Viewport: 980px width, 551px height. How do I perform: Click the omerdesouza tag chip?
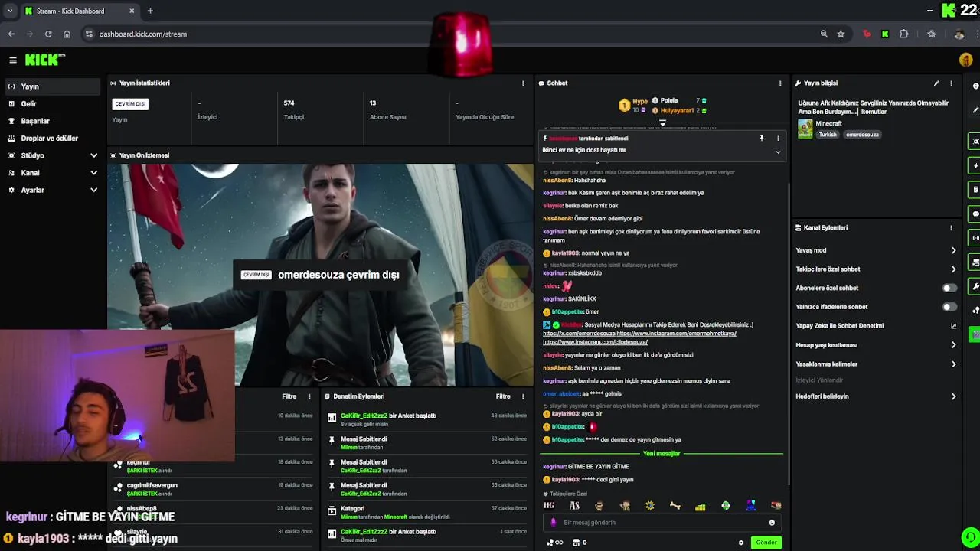pos(862,135)
